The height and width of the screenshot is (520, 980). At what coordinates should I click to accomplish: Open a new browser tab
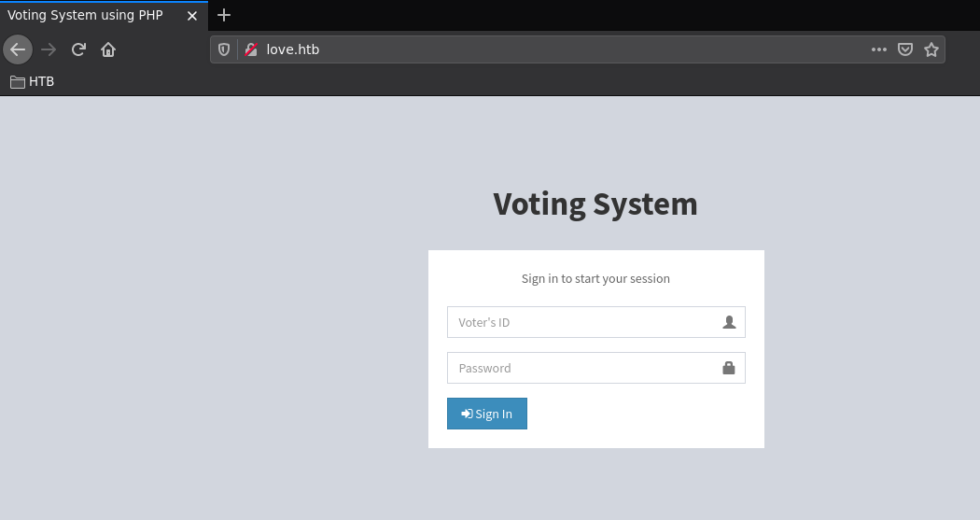coord(224,15)
